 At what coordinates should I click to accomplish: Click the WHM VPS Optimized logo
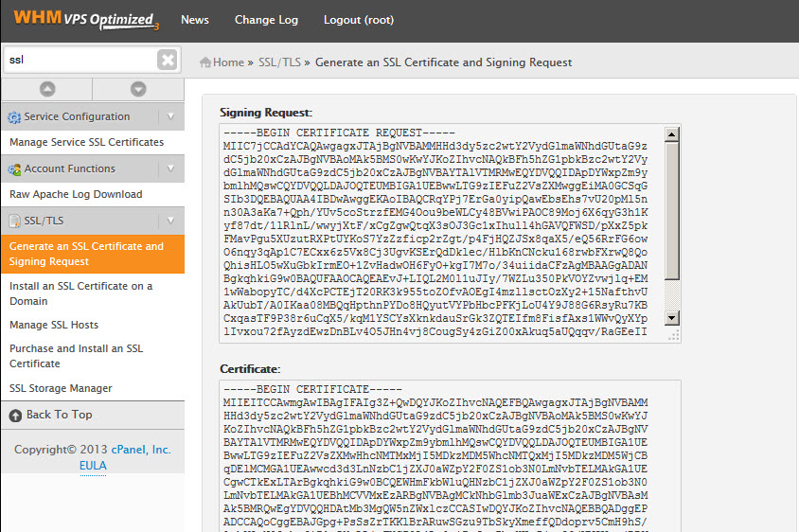point(83,20)
